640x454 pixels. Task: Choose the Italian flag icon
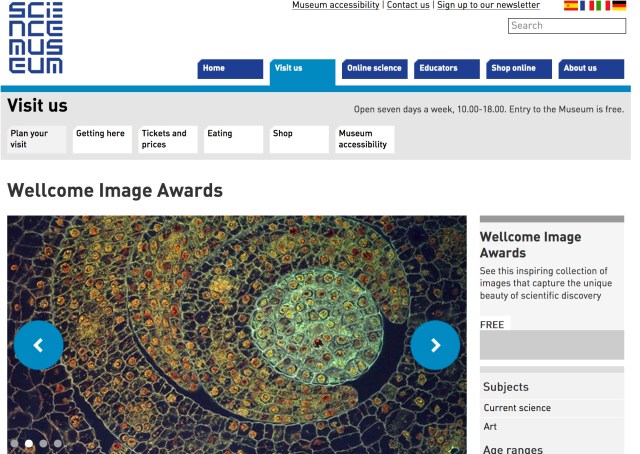point(602,6)
